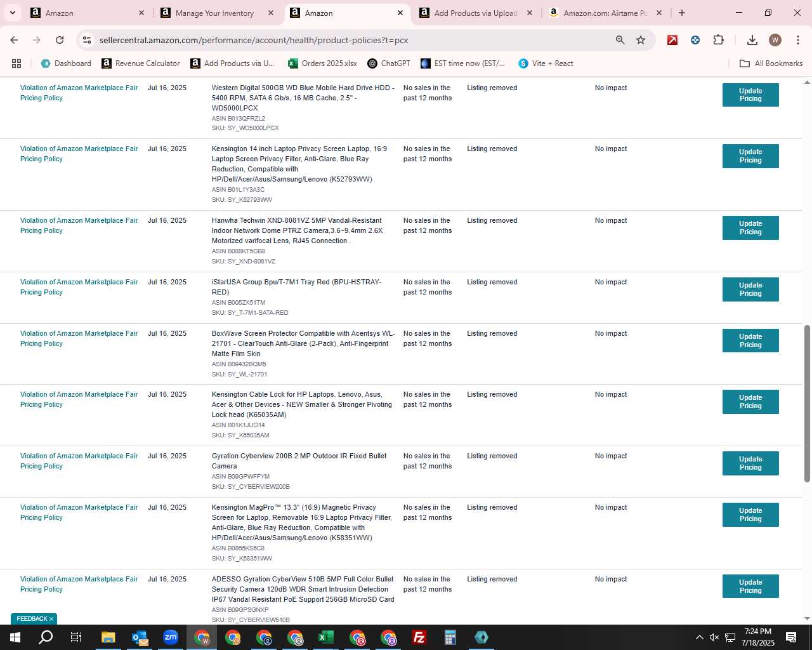Open the Chrome profile avatar W
This screenshot has width=812, height=650.
click(775, 40)
